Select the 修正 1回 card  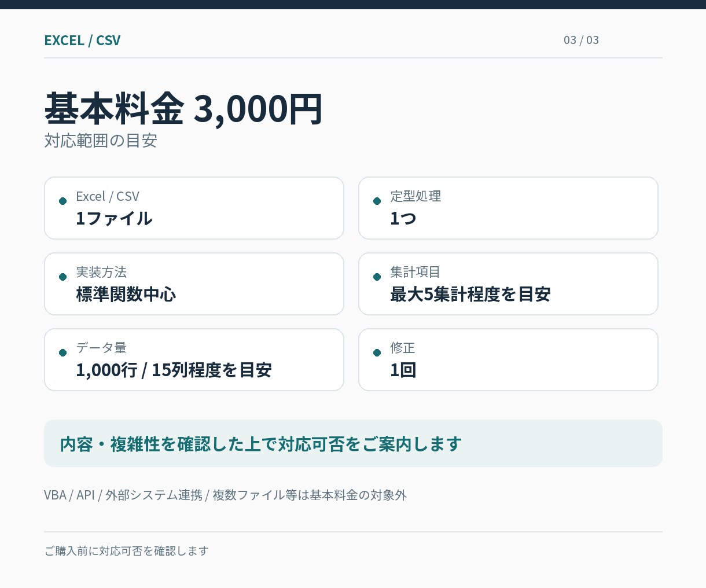pos(508,359)
